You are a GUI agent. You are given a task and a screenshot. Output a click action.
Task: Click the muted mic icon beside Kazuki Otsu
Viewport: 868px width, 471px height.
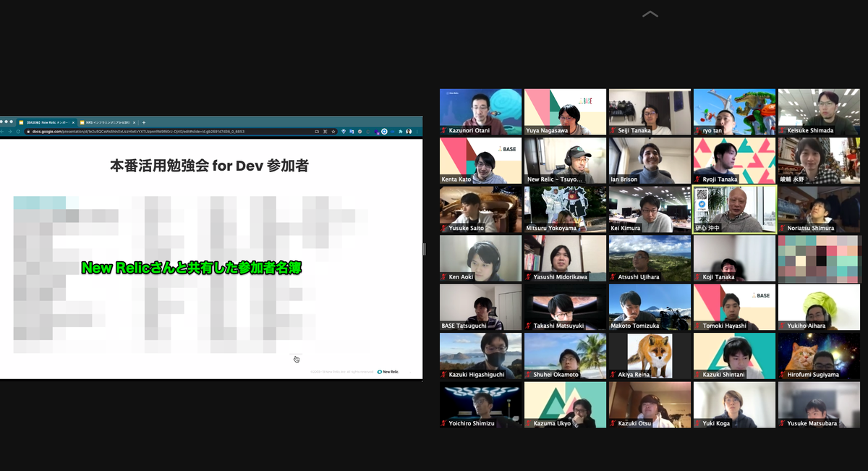(613, 423)
